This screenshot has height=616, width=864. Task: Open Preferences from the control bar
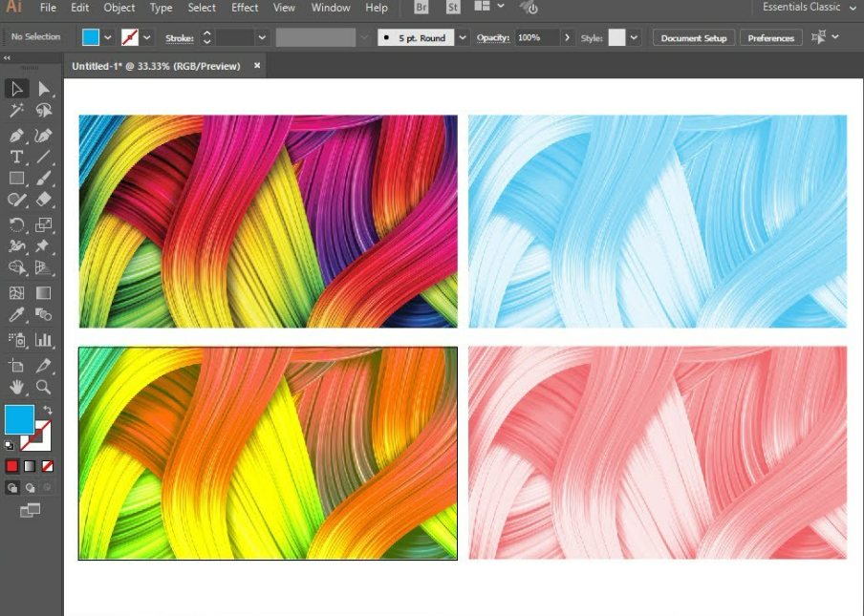pyautogui.click(x=770, y=38)
